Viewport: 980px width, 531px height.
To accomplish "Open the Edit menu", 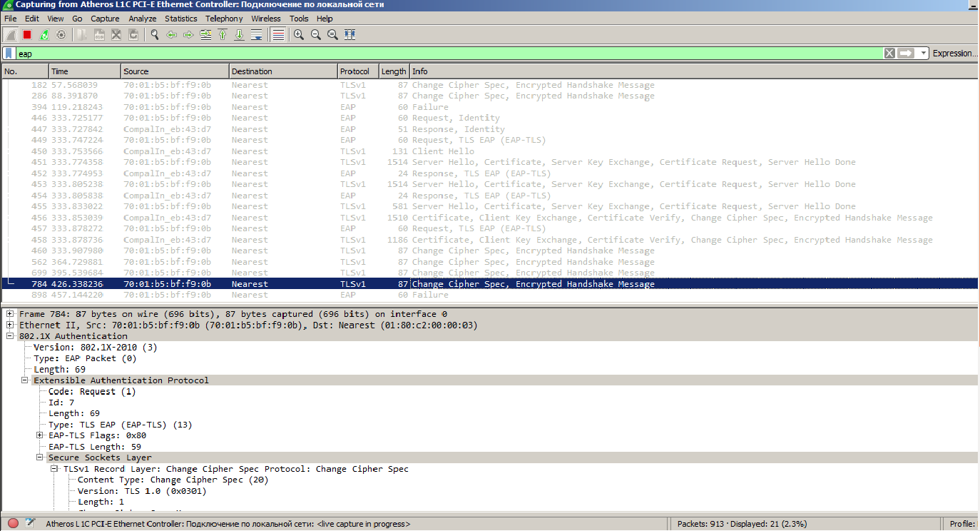I will (x=33, y=19).
